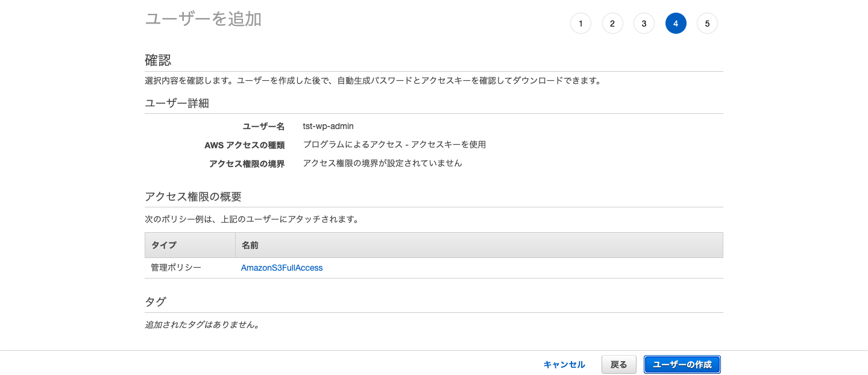
Task: Open the AmazonS3FullAccess policy link
Action: [x=281, y=267]
